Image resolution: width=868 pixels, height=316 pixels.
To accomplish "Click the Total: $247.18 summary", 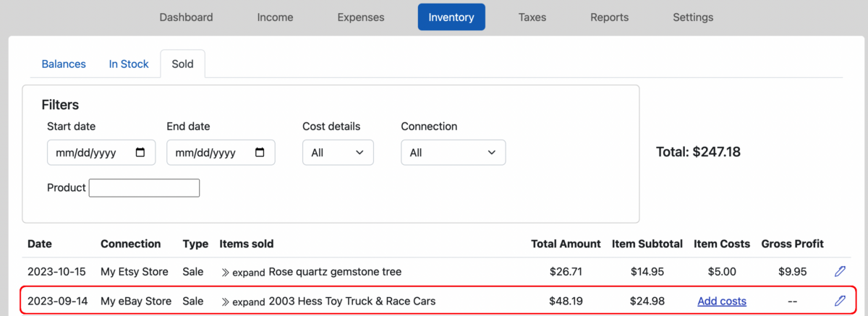I will pyautogui.click(x=698, y=152).
